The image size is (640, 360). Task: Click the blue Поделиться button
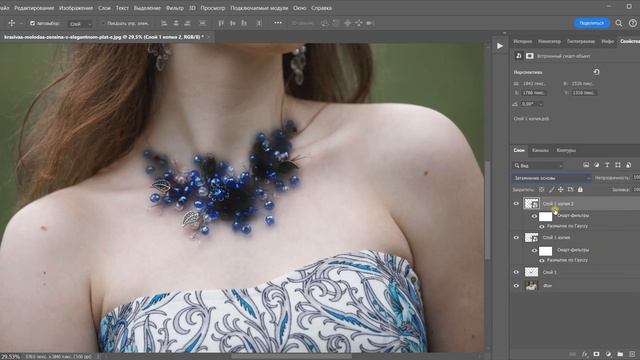click(591, 23)
